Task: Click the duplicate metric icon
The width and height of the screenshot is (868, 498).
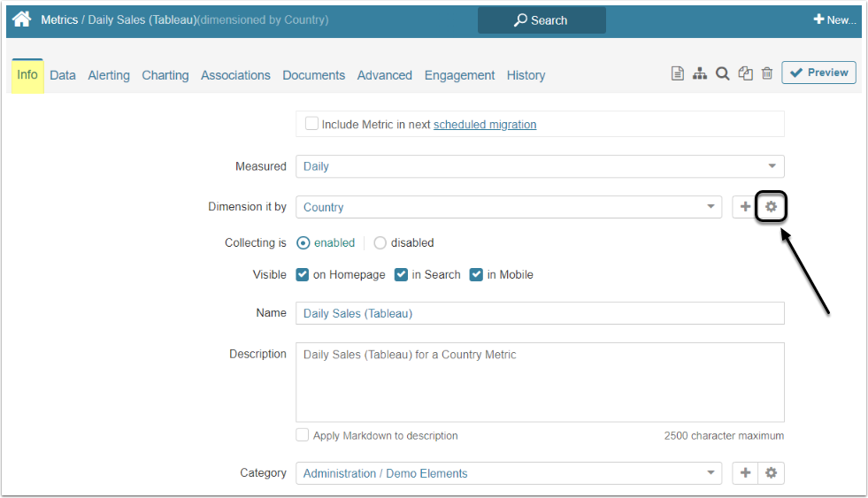Action: 745,73
